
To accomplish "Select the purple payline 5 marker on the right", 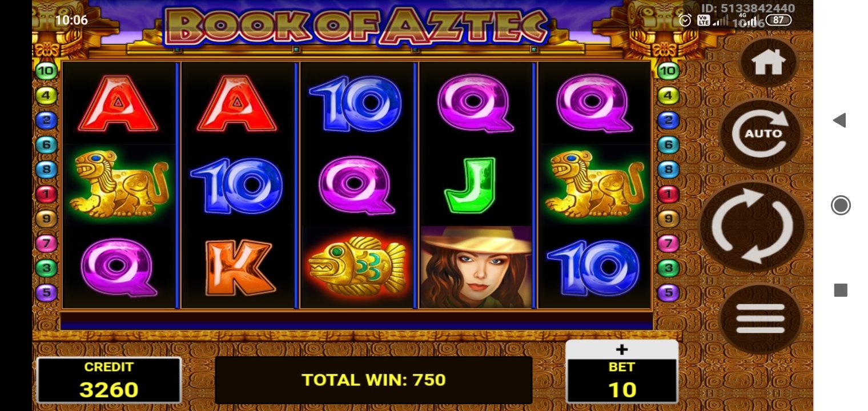I will click(x=668, y=293).
